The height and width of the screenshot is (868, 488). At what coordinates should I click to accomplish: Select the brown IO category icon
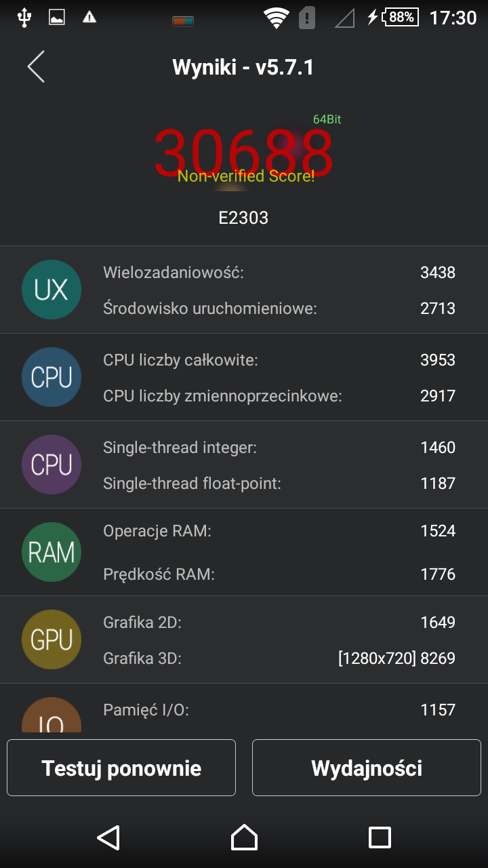52,715
